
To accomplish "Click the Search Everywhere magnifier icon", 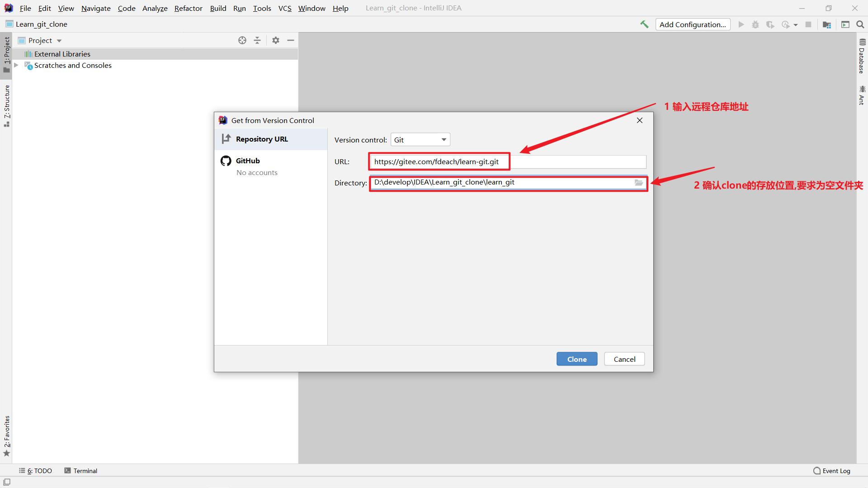I will pyautogui.click(x=860, y=24).
